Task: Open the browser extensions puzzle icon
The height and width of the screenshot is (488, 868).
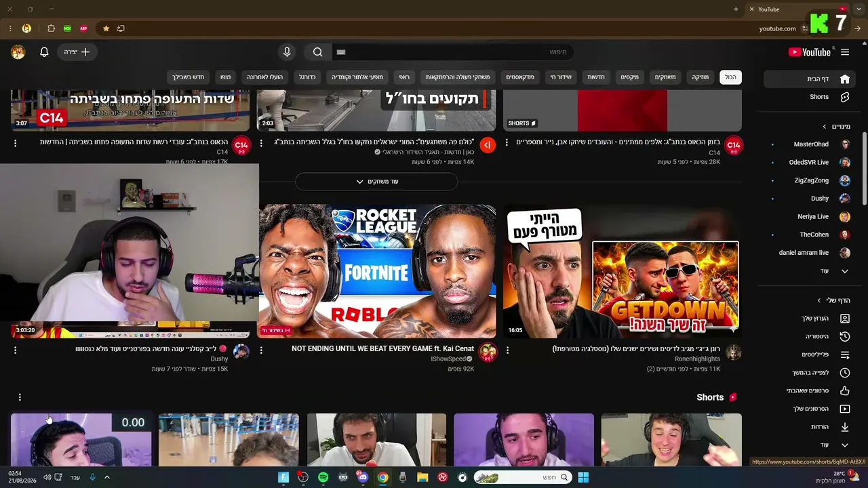Action: (51, 28)
